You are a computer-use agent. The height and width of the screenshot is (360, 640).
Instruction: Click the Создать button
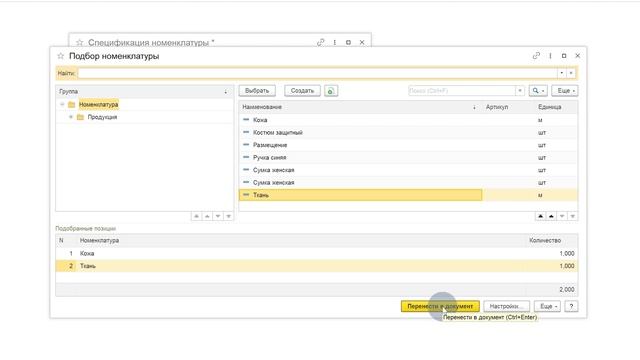302,91
